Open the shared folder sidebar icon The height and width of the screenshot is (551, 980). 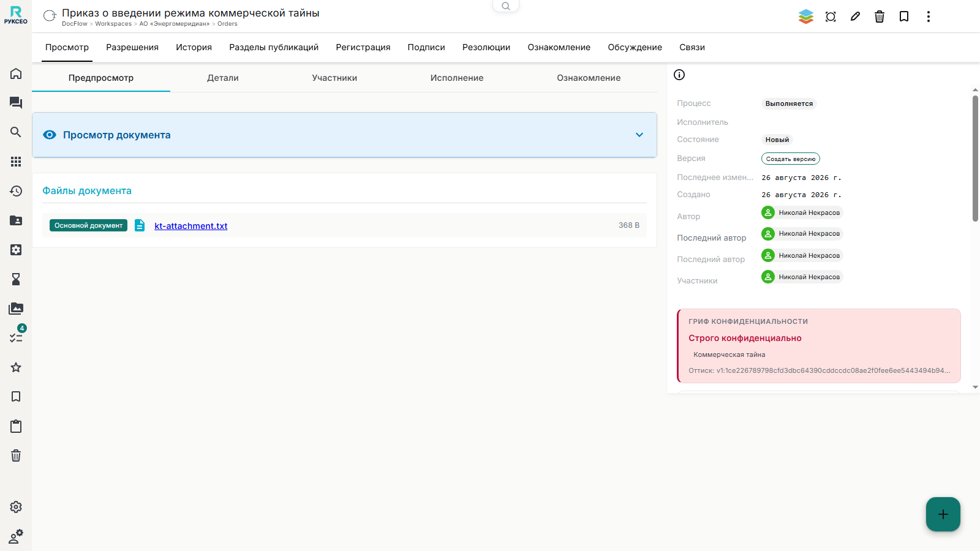pos(16,220)
